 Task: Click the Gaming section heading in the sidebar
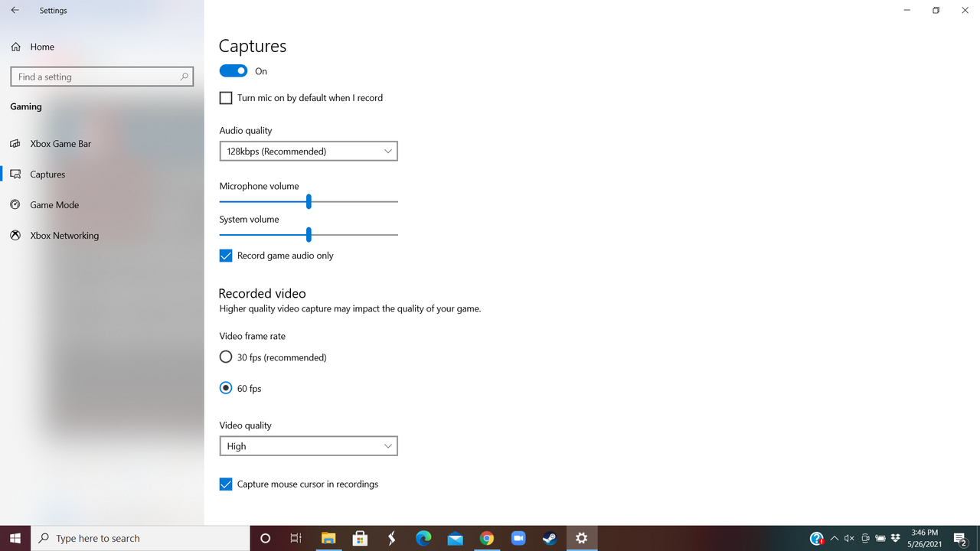[x=26, y=106]
